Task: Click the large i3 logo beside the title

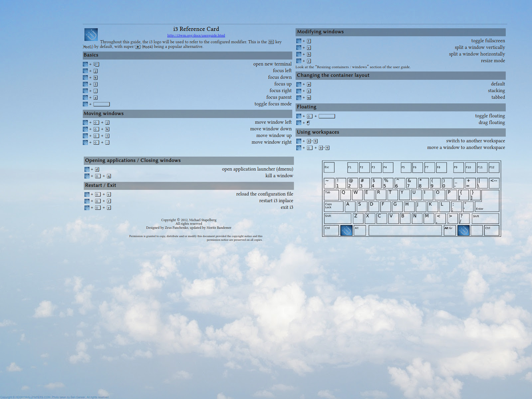Action: point(91,35)
